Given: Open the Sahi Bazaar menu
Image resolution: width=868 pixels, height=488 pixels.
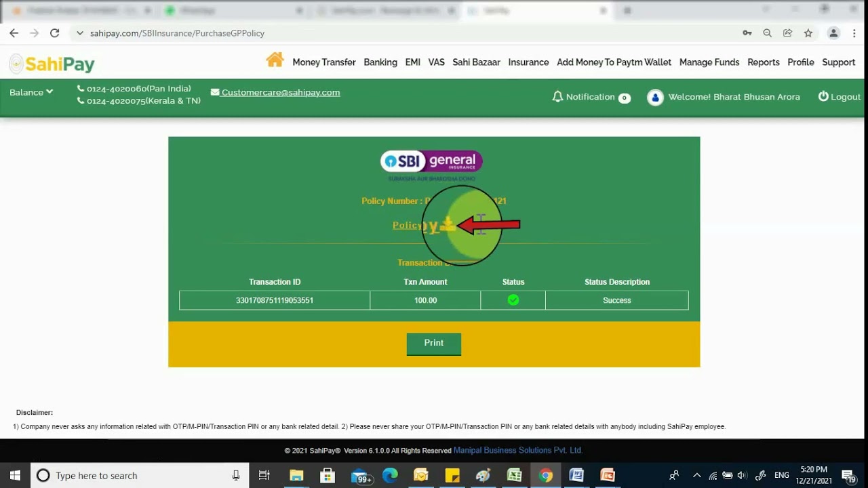Looking at the screenshot, I should pyautogui.click(x=477, y=62).
